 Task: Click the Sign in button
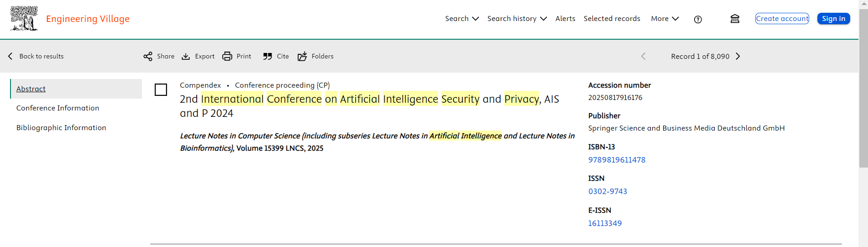833,19
